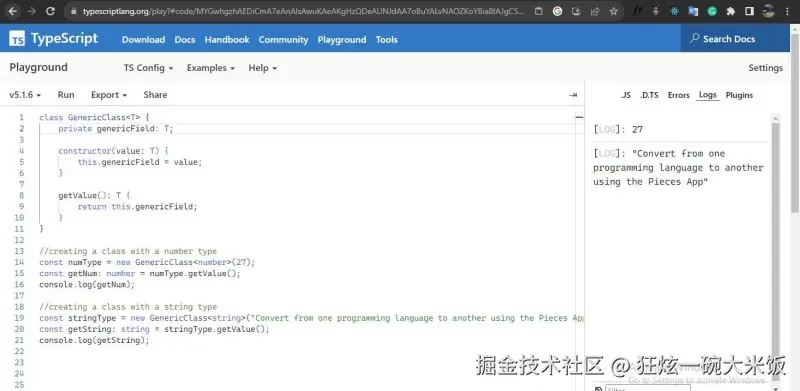Viewport: 800px width, 391px height.
Task: Open the v5.1.6 version dropdown
Action: pos(25,95)
